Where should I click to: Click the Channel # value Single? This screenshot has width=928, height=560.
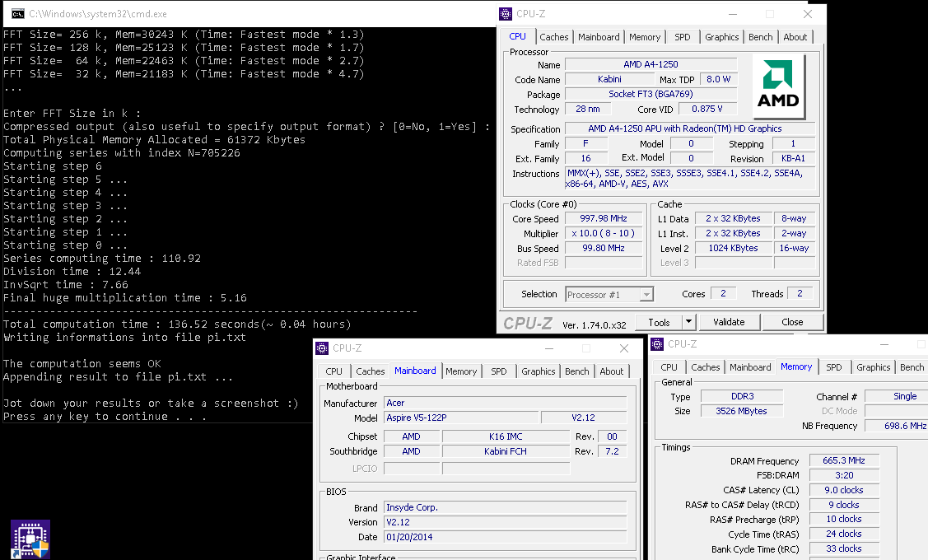coord(896,396)
